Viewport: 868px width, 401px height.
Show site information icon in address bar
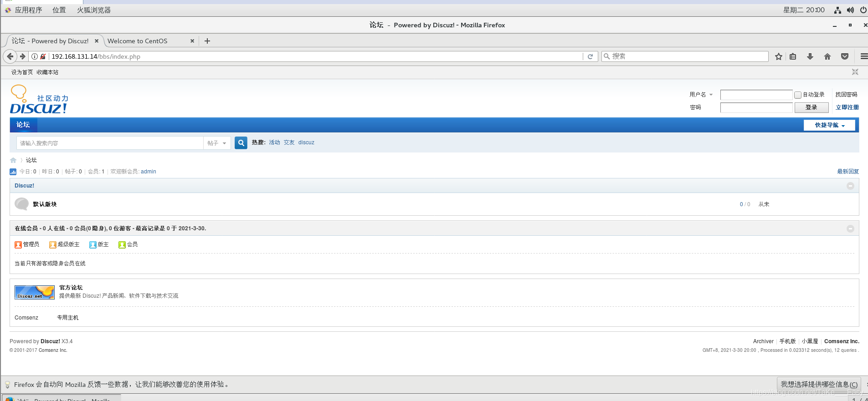(35, 56)
